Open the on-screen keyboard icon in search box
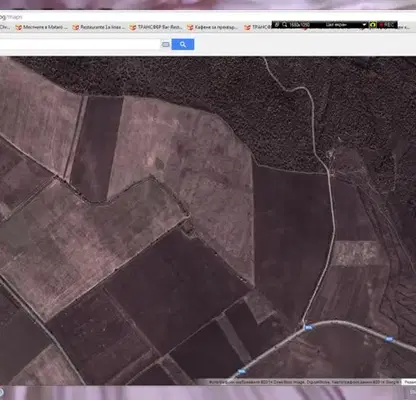The height and width of the screenshot is (400, 416). 165,44
